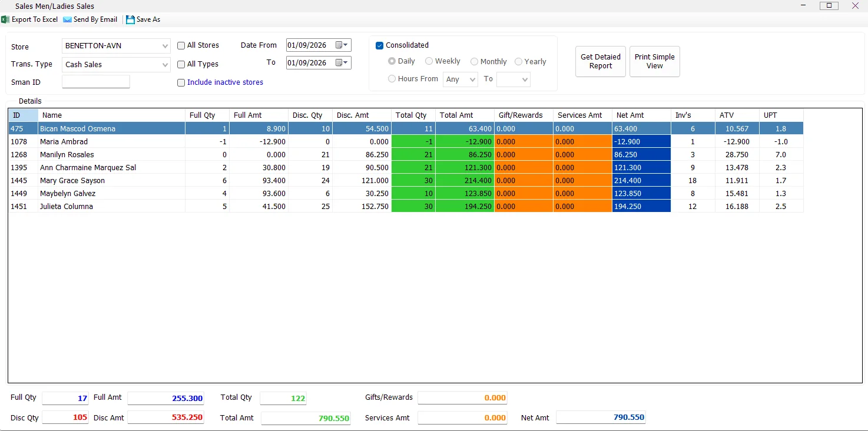Select the Monthly radio button

[474, 61]
